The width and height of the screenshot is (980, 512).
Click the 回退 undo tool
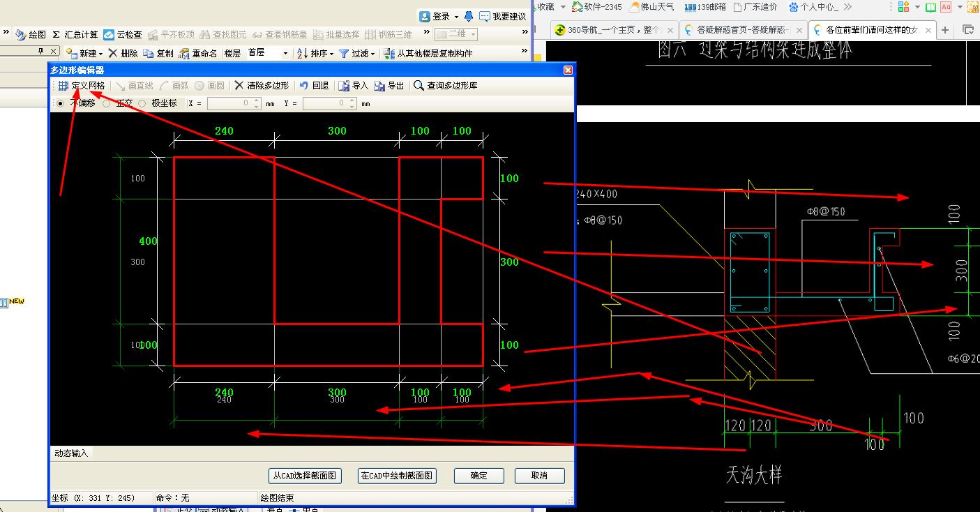(x=314, y=85)
